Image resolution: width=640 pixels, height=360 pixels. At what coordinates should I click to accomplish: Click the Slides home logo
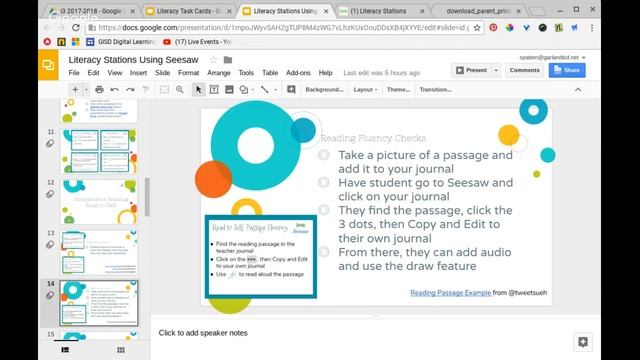48,64
